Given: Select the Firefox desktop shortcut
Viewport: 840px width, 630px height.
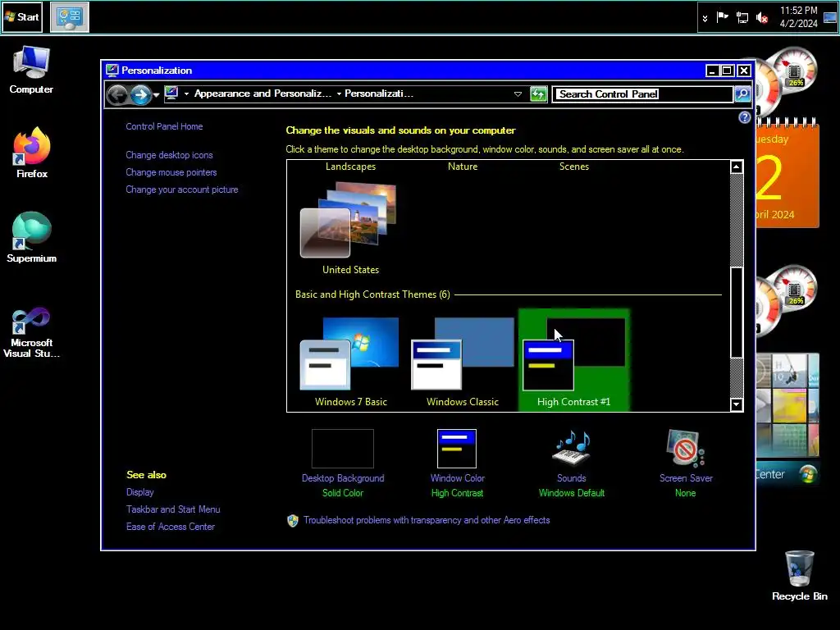Looking at the screenshot, I should pyautogui.click(x=32, y=153).
